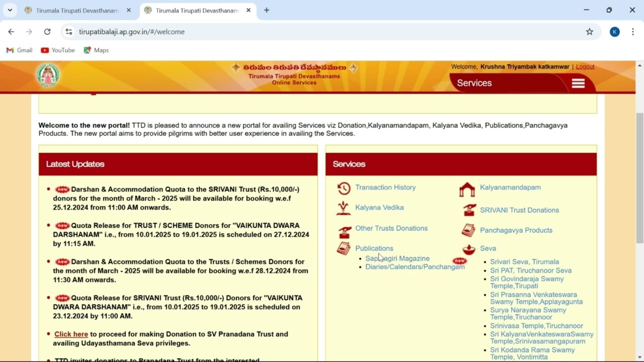Bookmark this page with star icon
Screen dimensions: 644x362
(x=590, y=32)
